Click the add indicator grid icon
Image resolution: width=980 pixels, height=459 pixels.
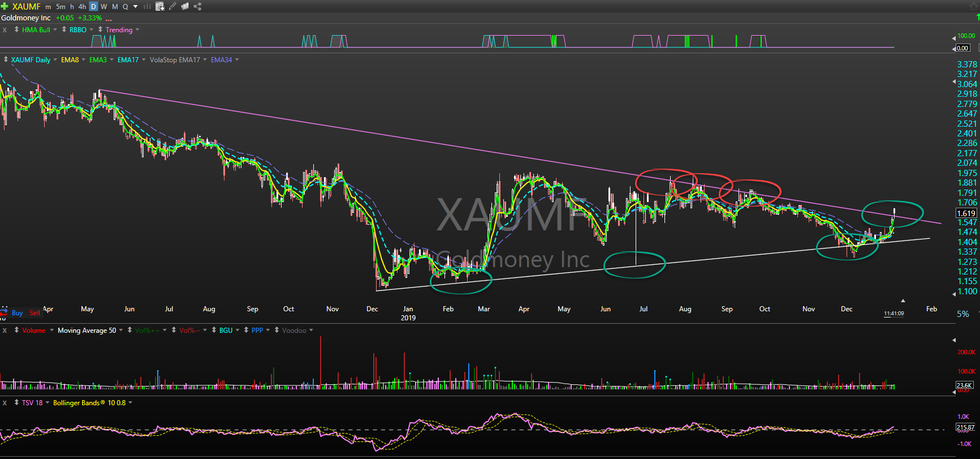[x=160, y=6]
